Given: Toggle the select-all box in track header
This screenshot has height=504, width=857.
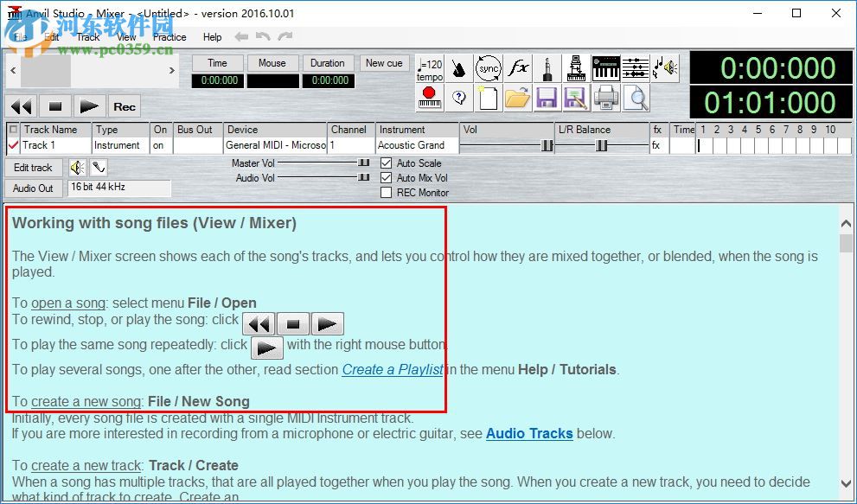Looking at the screenshot, I should coord(14,130).
